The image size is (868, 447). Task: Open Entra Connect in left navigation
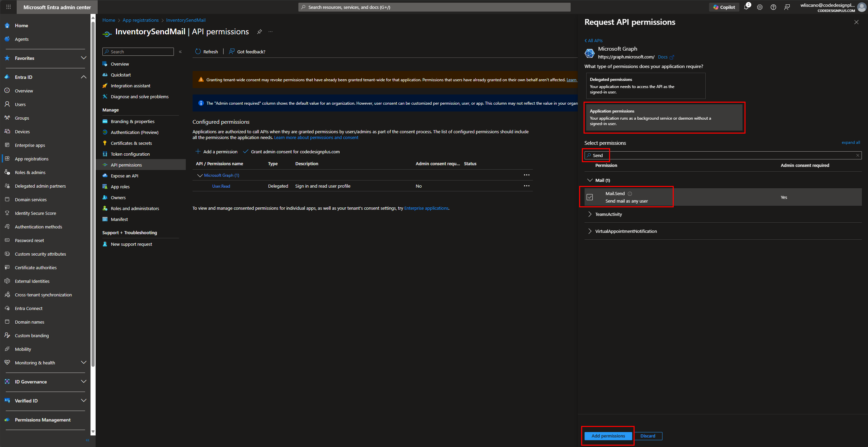click(29, 308)
